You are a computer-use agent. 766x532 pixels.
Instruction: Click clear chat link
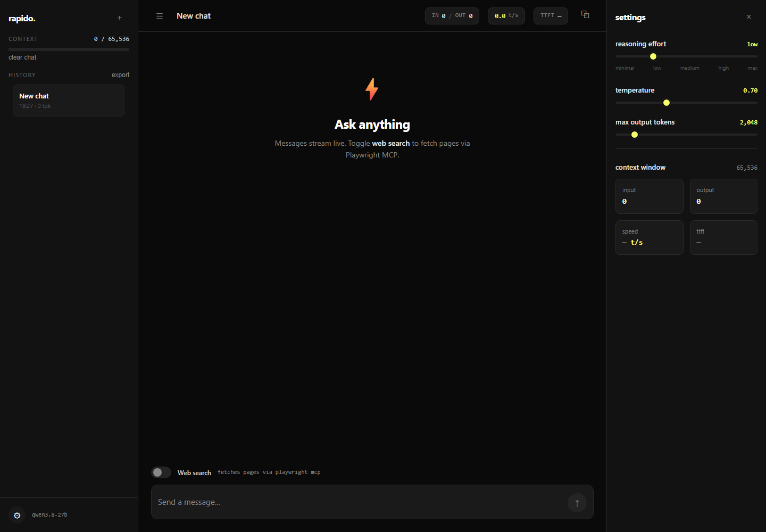22,57
